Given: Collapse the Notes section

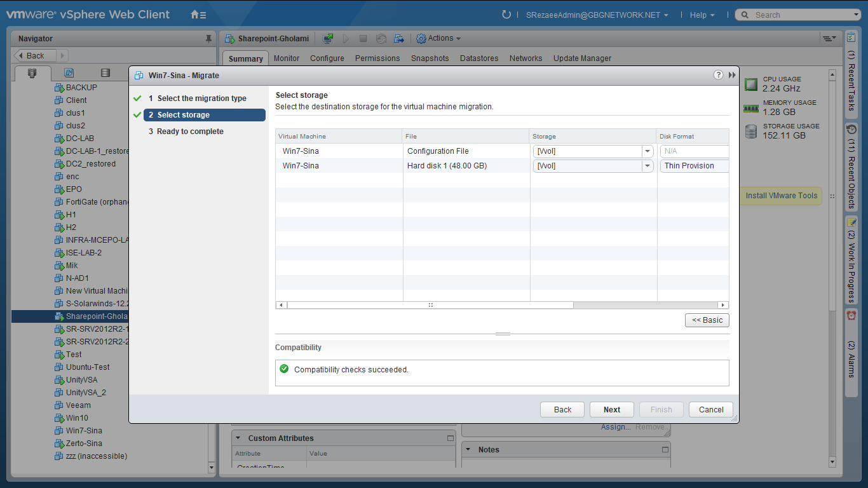Looking at the screenshot, I should pyautogui.click(x=468, y=449).
